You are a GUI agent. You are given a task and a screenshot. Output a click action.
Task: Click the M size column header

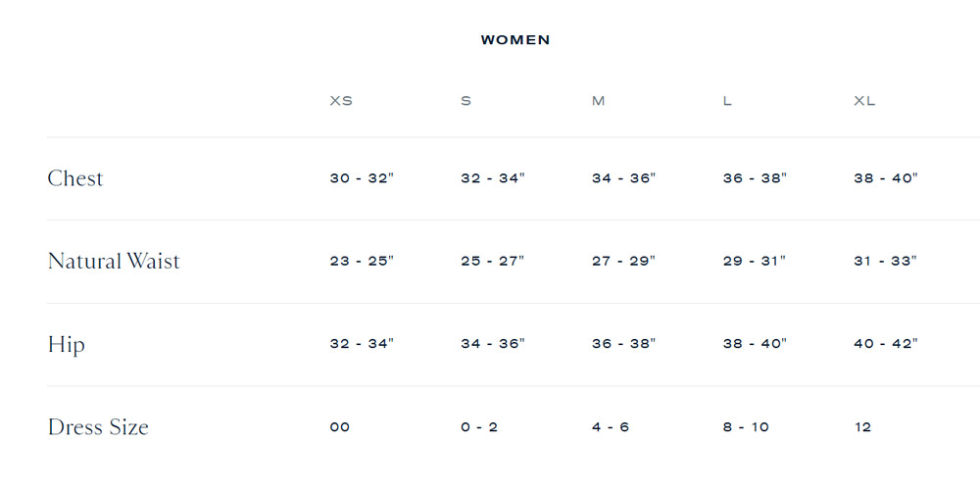[x=598, y=101]
